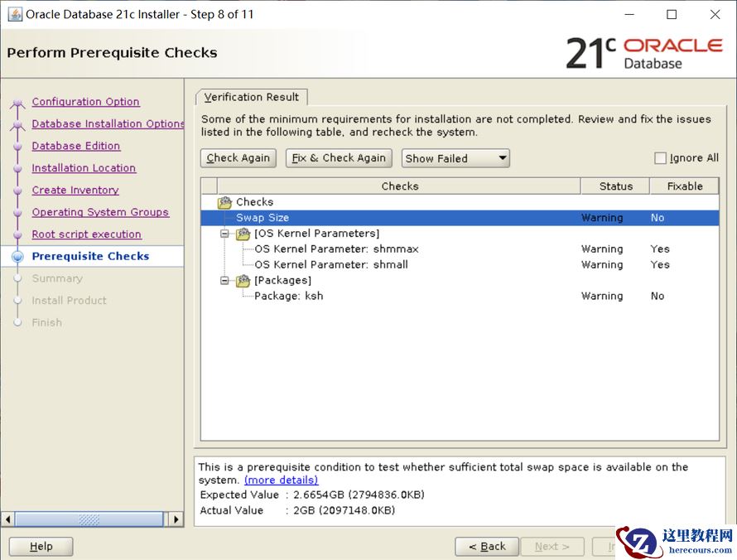Click the [Packages] group label
737x560 pixels.
(x=283, y=281)
